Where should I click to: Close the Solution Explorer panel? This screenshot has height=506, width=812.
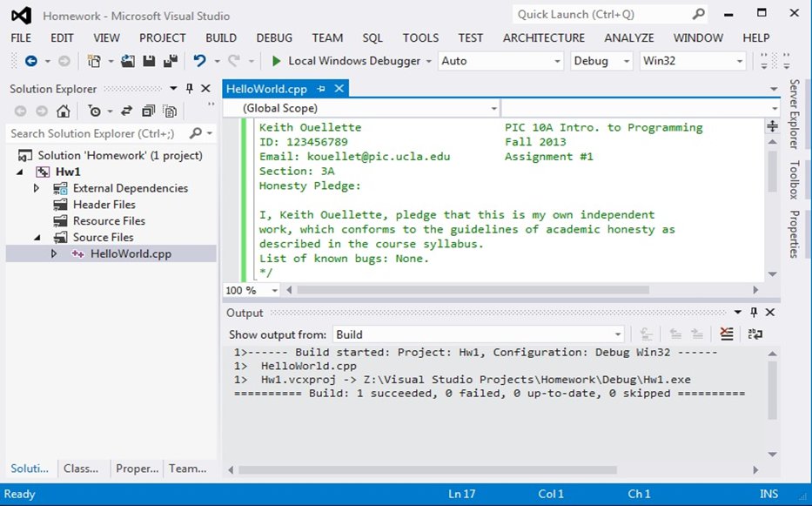point(205,89)
